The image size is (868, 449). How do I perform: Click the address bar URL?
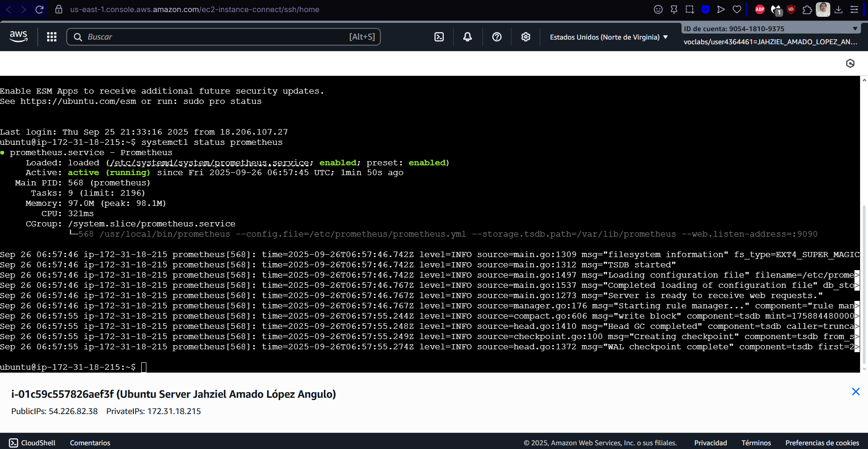[195, 9]
